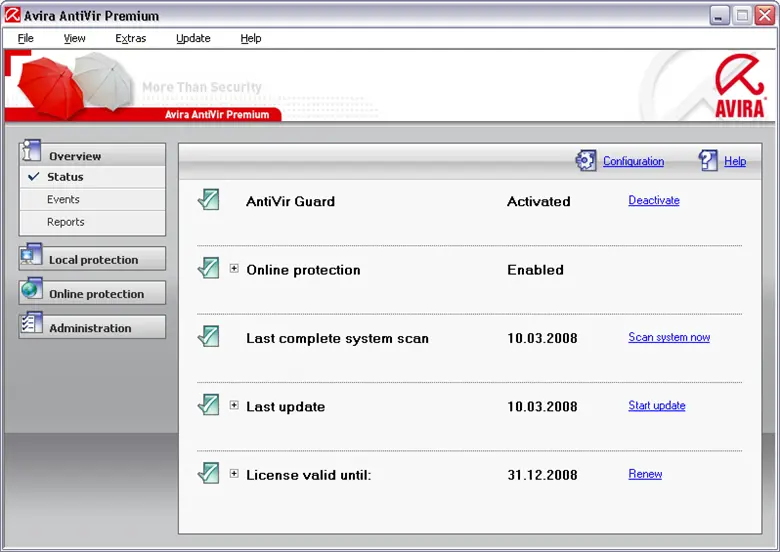Click the Administration checklist icon
The width and height of the screenshot is (780, 552).
coord(31,324)
